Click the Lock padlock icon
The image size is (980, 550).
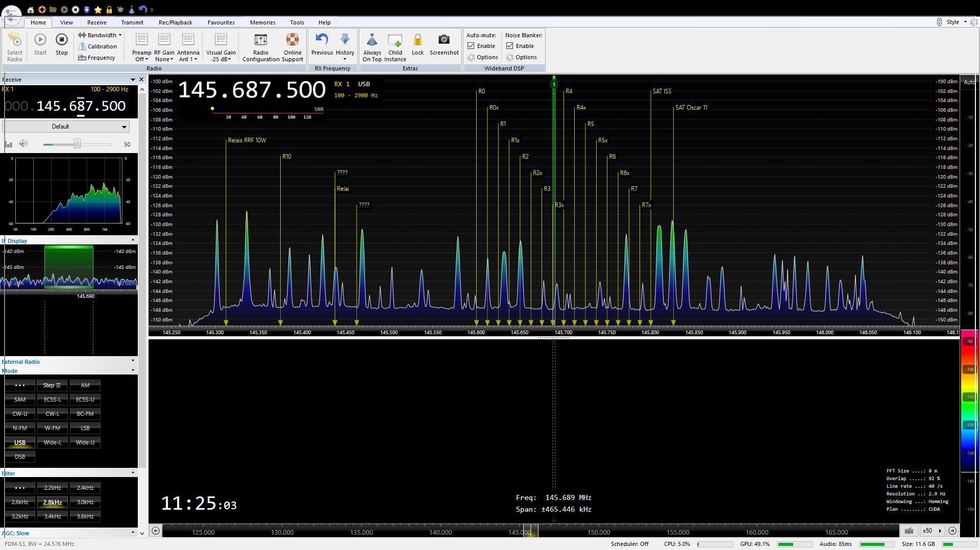(x=418, y=41)
